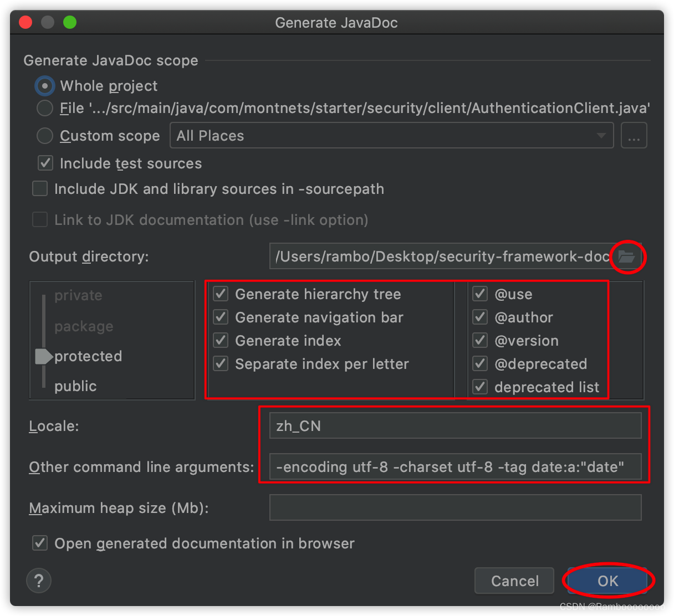This screenshot has height=616, width=674.
Task: Open the help question mark button
Action: 39,581
